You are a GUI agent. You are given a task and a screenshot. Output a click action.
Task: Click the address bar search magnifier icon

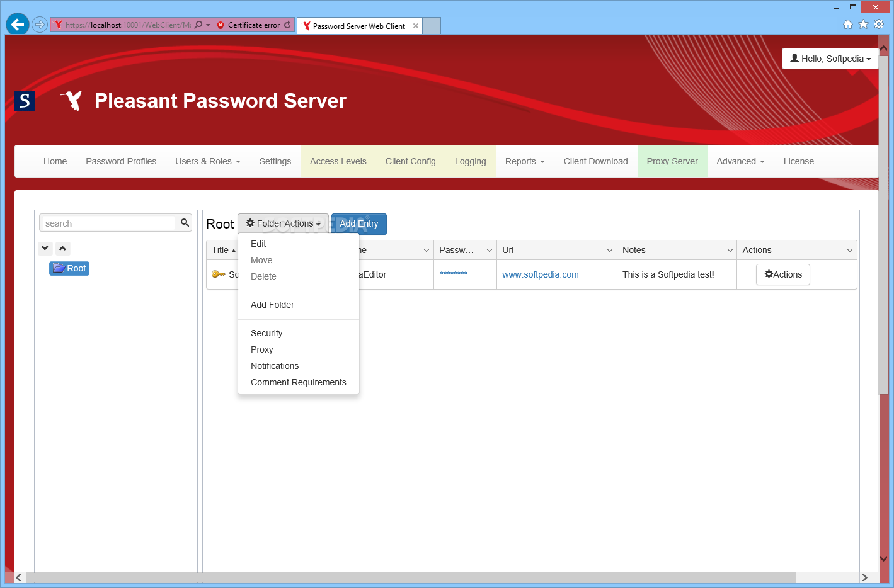point(198,25)
